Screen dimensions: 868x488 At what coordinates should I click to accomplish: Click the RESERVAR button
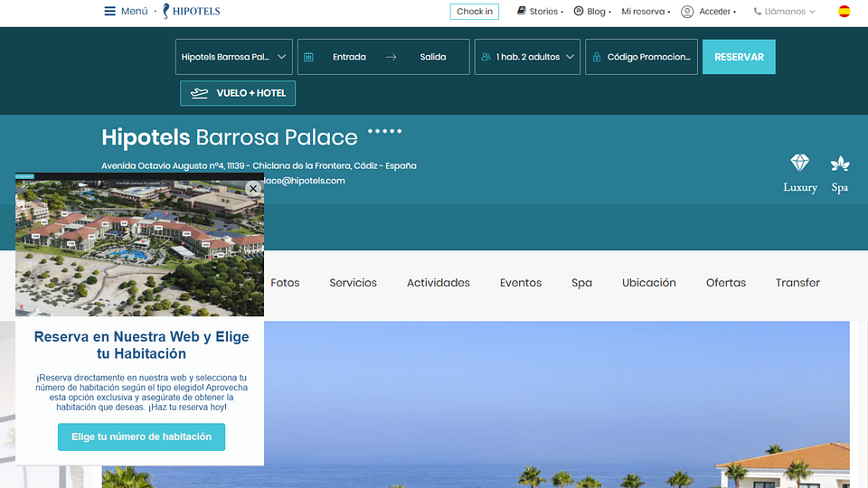pos(739,57)
